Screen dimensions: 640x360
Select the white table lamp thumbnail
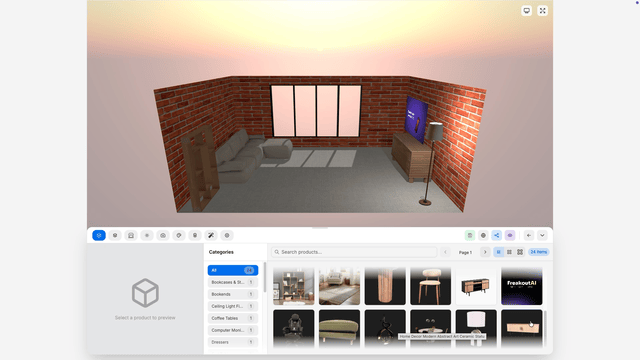pyautogui.click(x=476, y=328)
